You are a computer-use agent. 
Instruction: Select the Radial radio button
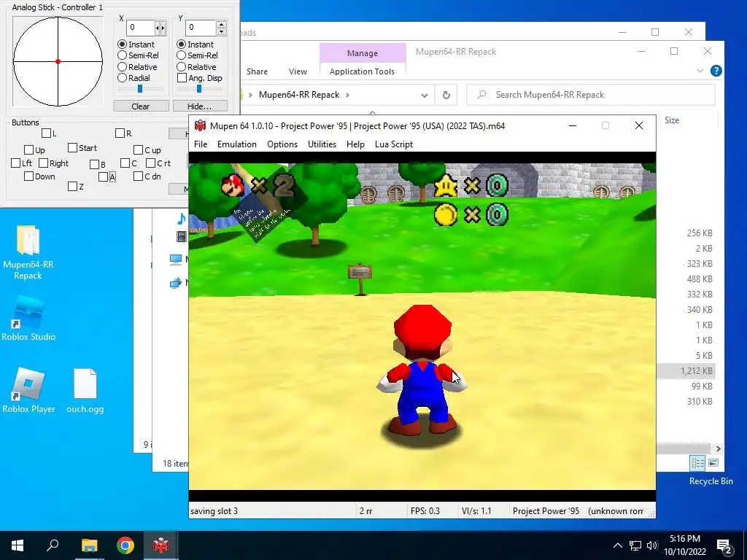point(122,78)
